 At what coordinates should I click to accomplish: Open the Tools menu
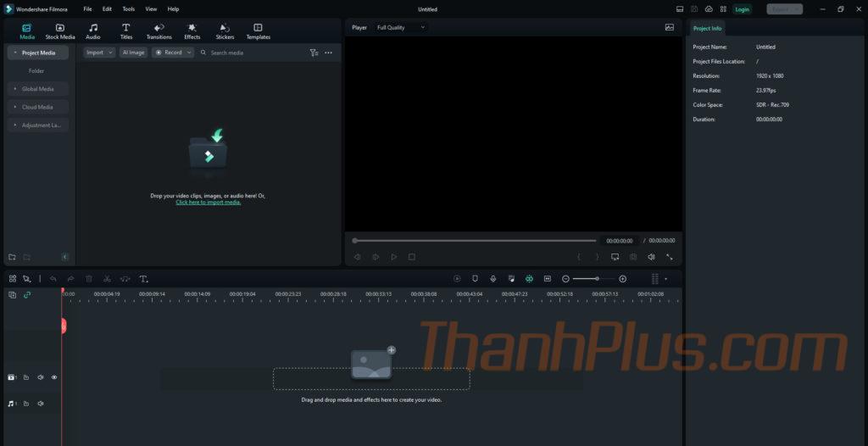click(128, 8)
